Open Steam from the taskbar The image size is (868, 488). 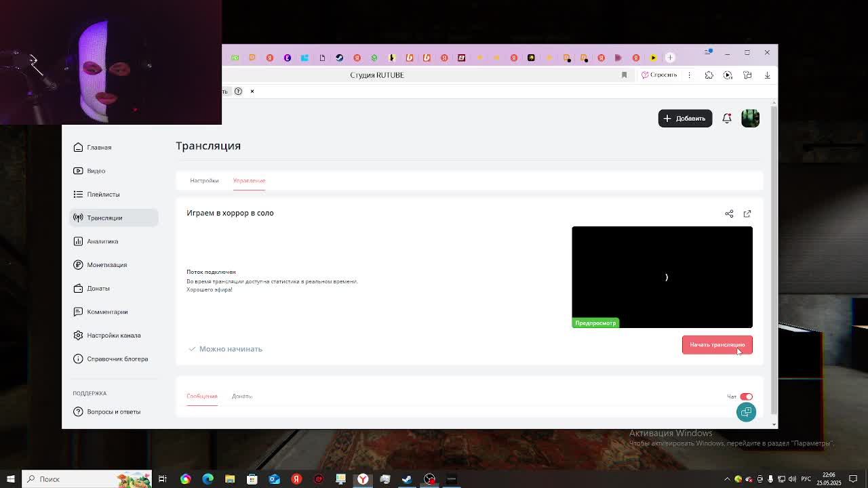pyautogui.click(x=407, y=479)
